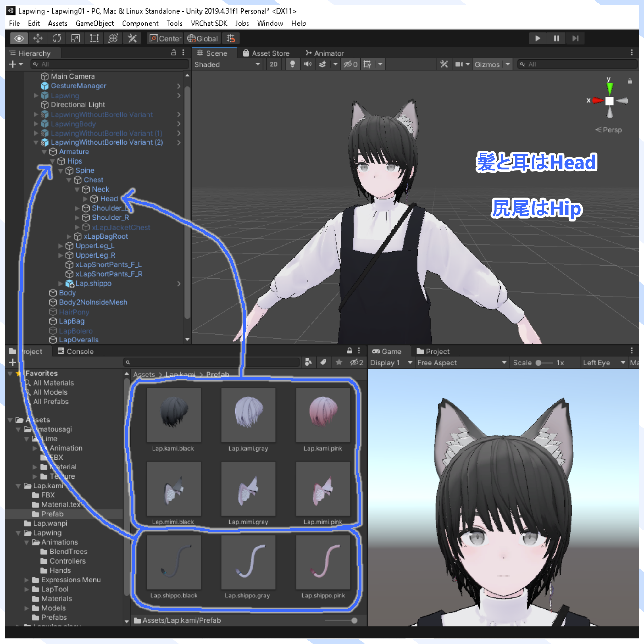
Task: Toggle 2D mode in the Scene view
Action: pos(273,64)
